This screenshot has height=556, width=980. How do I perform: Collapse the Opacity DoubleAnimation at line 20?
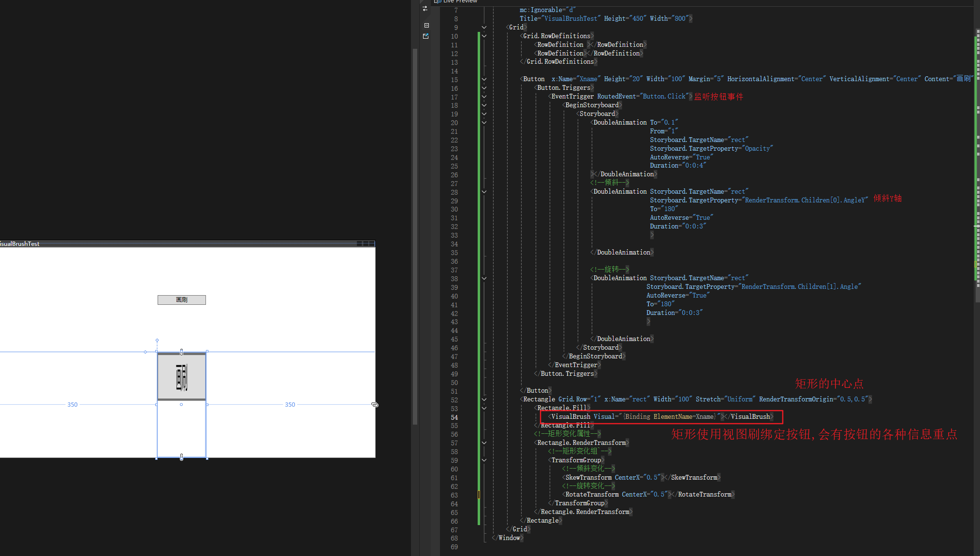(484, 122)
